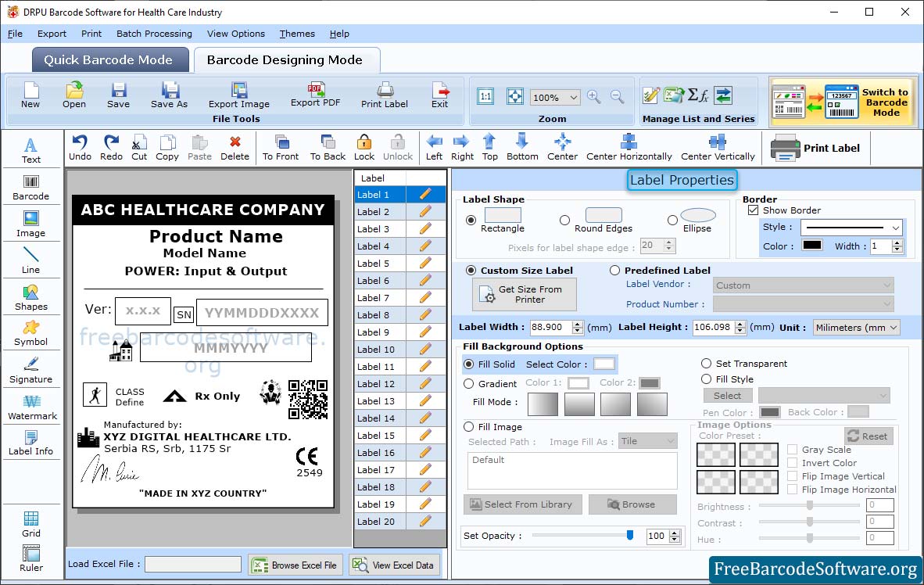Open an existing file
This screenshot has height=585, width=924.
[x=74, y=95]
